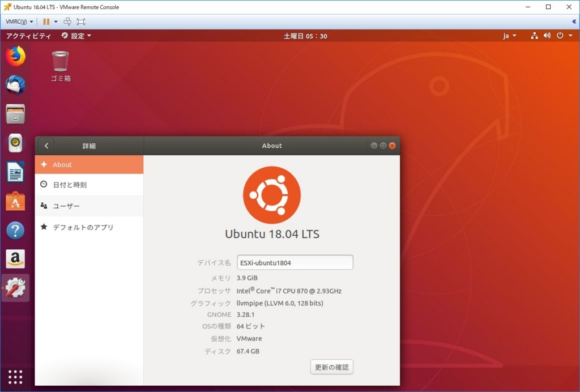The image size is (580, 392).
Task: Enter fullscreen via VMRC toolbar icon
Action: [x=80, y=22]
